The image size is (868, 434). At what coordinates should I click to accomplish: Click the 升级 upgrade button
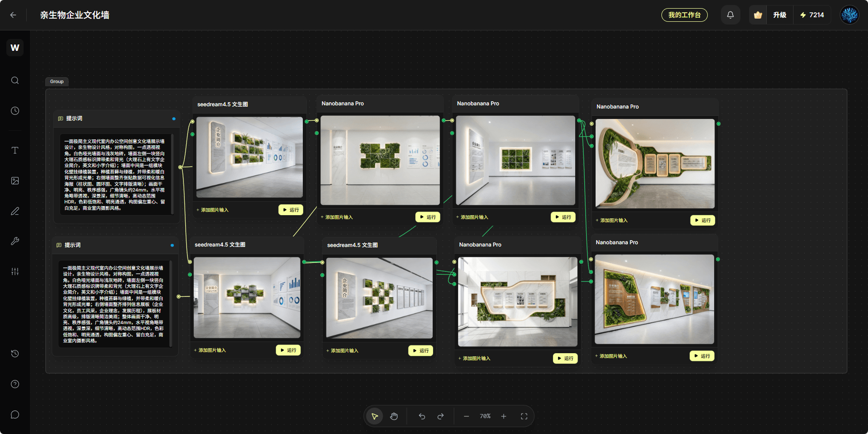click(779, 15)
